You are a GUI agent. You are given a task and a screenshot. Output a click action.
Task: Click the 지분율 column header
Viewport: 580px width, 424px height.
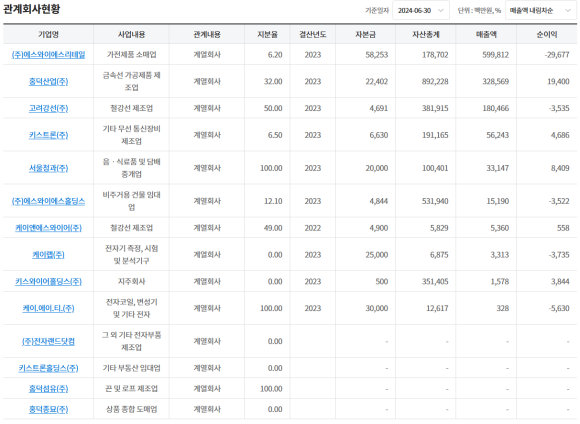point(267,34)
